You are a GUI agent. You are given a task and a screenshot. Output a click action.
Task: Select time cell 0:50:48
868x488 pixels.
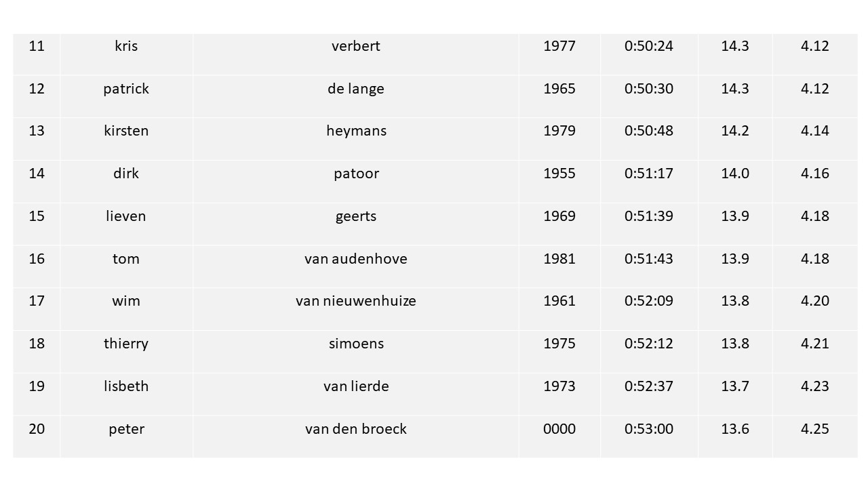649,139
